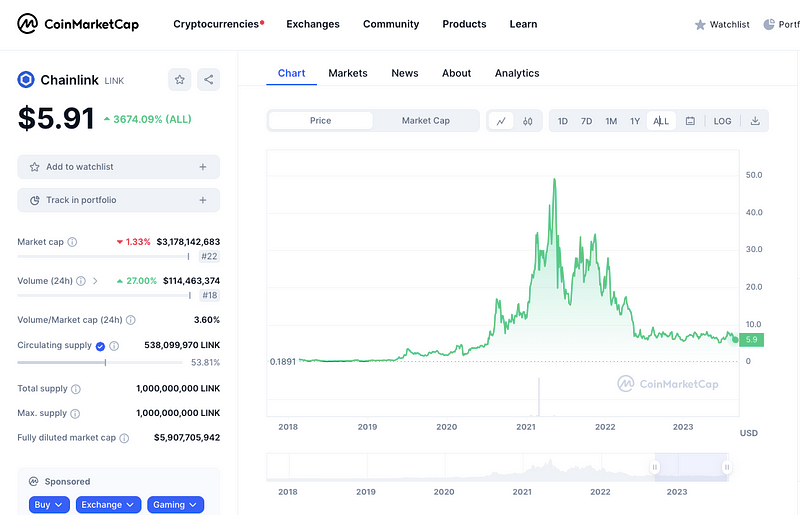This screenshot has height=515, width=800.
Task: Toggle chart to Price view
Action: (320, 121)
